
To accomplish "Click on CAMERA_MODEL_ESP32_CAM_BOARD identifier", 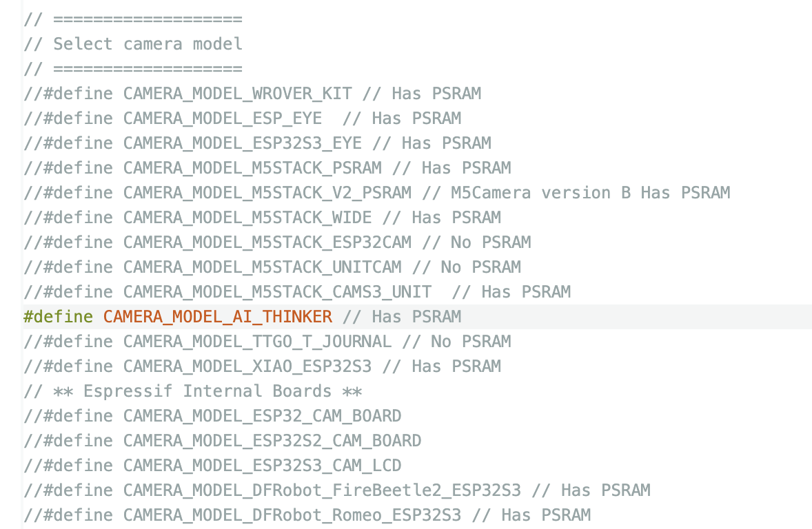I will tap(262, 416).
